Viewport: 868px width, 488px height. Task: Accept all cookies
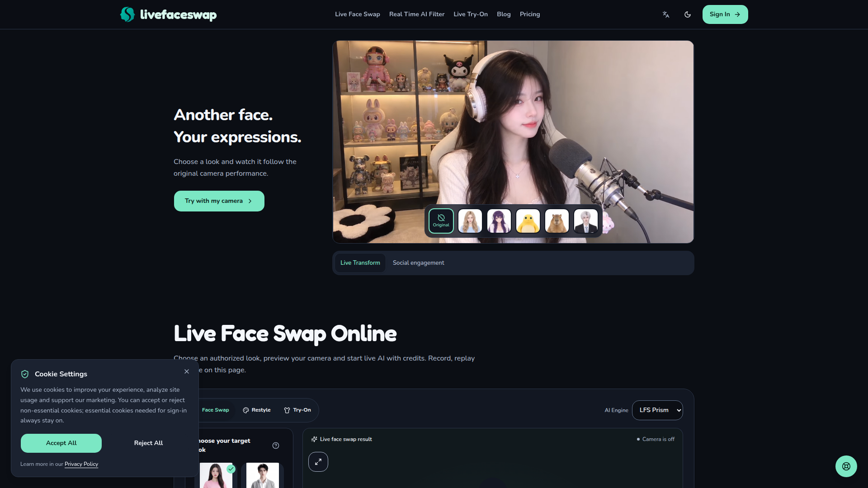(61, 443)
